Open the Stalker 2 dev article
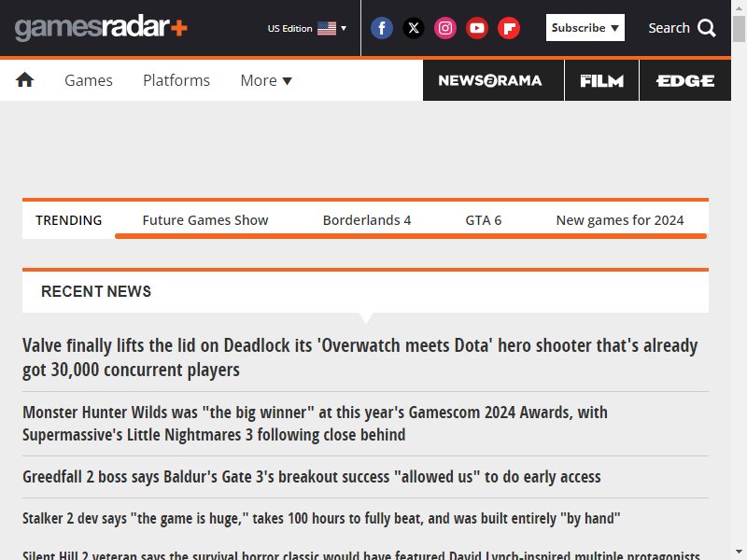The image size is (747, 560). click(x=321, y=518)
